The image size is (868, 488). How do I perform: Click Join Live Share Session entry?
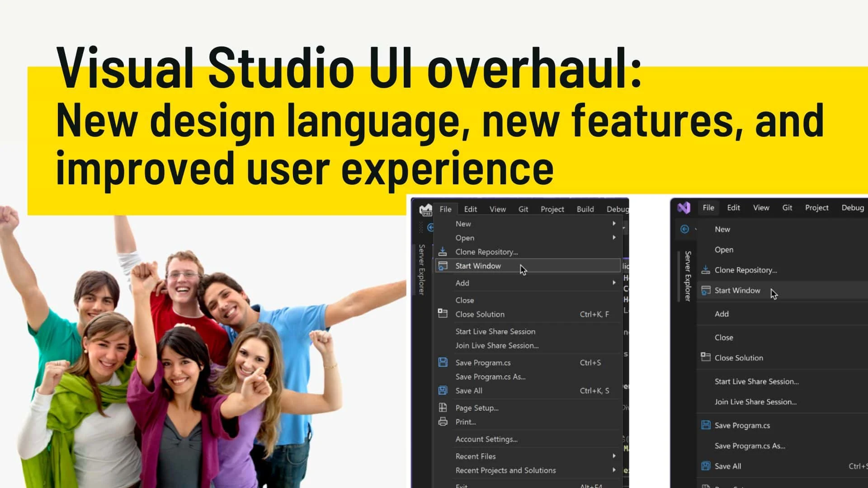coord(496,345)
